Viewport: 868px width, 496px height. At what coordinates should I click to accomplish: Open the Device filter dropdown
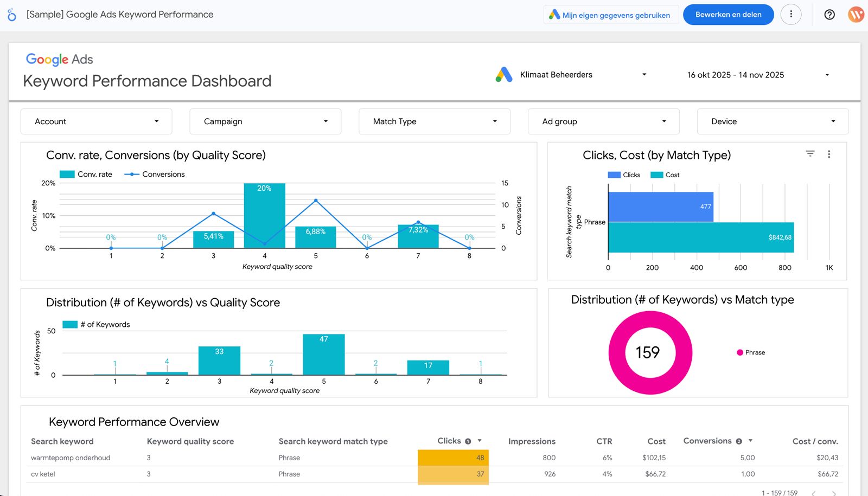pos(773,121)
